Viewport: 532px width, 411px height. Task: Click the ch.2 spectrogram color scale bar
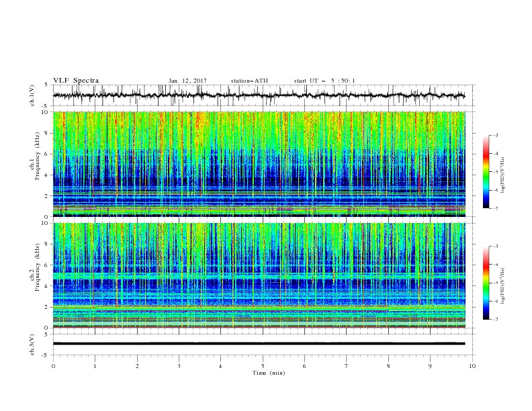tap(486, 283)
